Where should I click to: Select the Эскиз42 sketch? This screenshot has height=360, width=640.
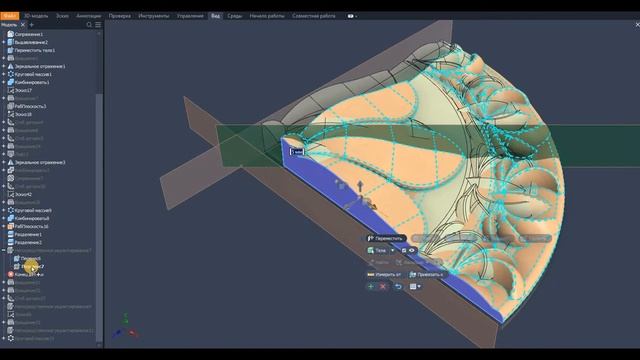[23, 194]
